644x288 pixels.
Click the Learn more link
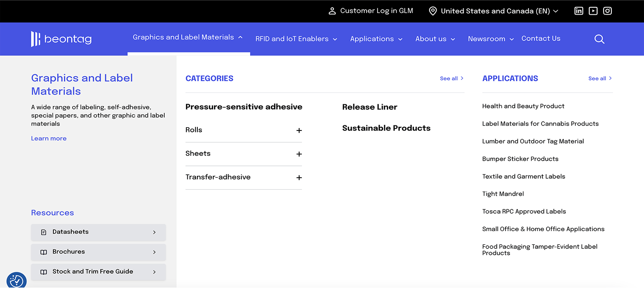48,138
